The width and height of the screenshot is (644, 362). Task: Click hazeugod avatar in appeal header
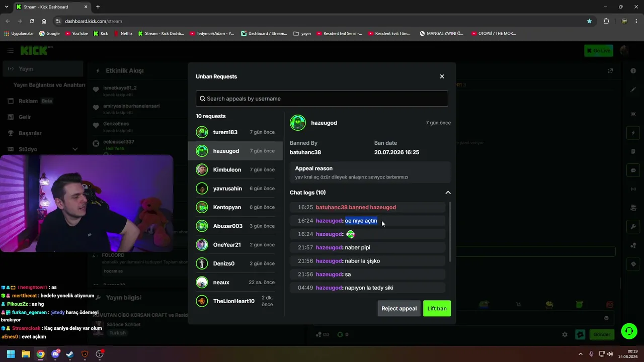click(x=298, y=123)
